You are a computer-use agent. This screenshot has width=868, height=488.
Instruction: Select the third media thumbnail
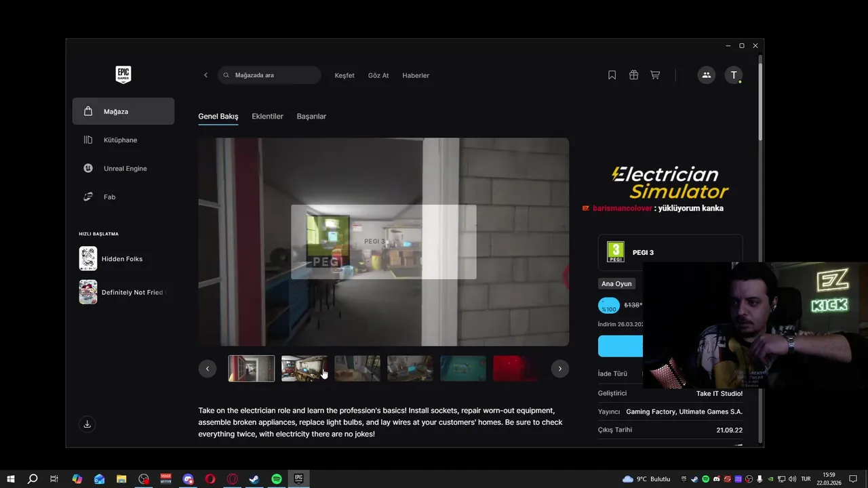pos(357,369)
